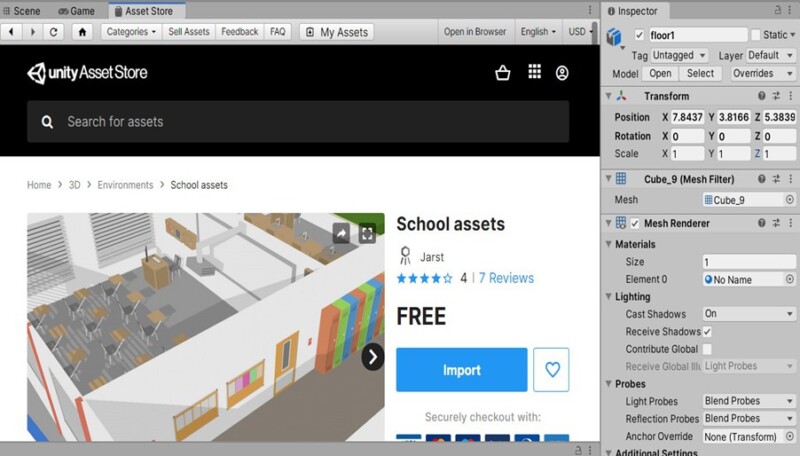Open fullscreen view of preview image
This screenshot has height=456, width=800.
click(367, 234)
